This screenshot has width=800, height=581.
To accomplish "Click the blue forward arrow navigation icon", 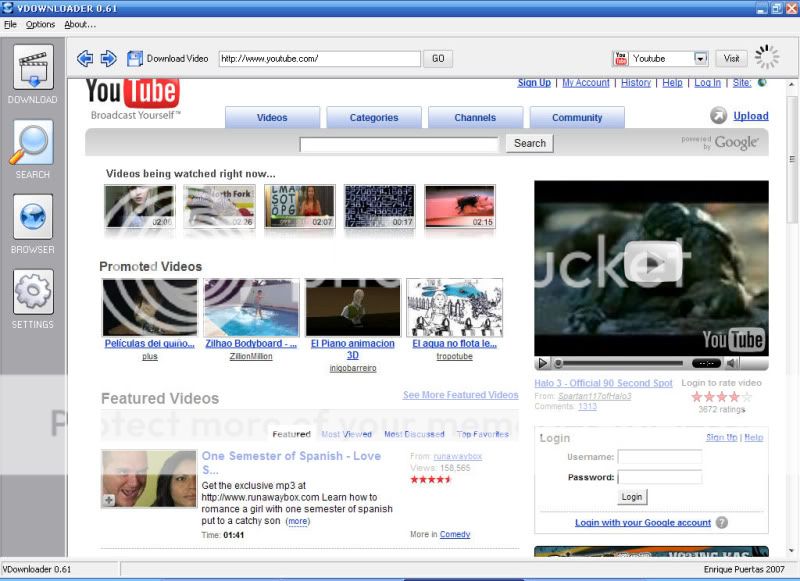I will point(108,59).
